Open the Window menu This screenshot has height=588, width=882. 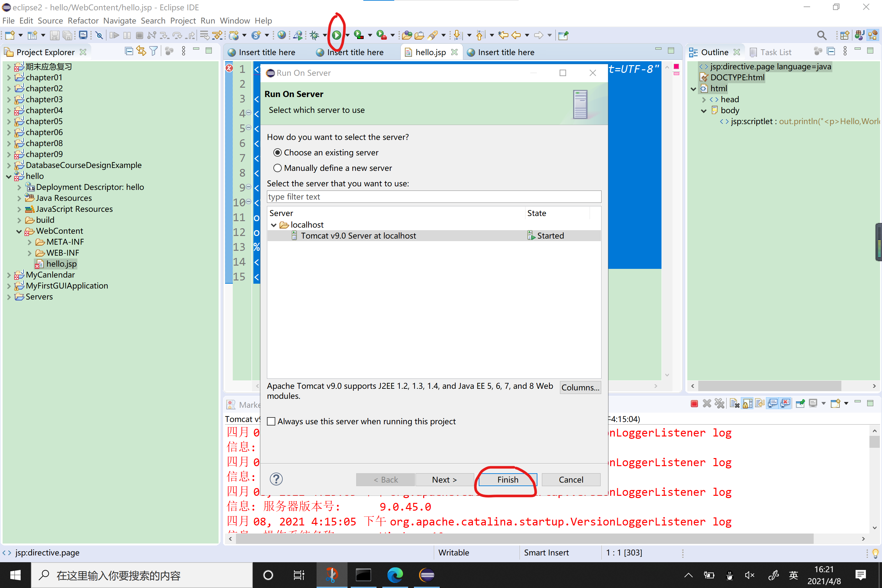click(x=235, y=21)
